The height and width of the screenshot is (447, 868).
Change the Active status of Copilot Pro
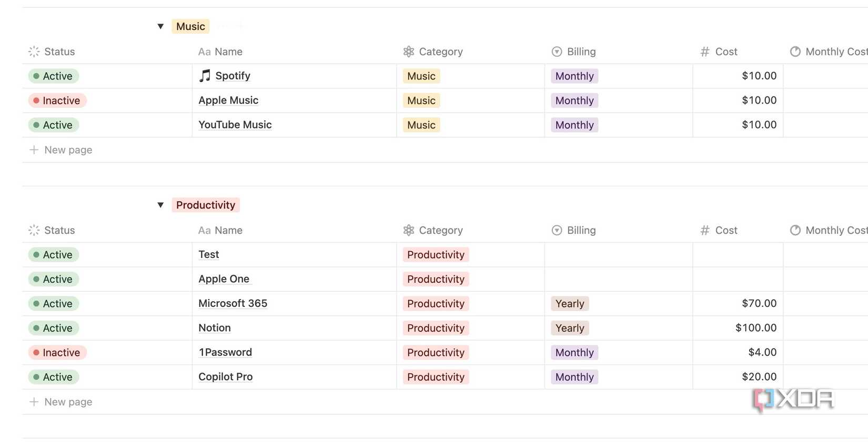tap(54, 377)
